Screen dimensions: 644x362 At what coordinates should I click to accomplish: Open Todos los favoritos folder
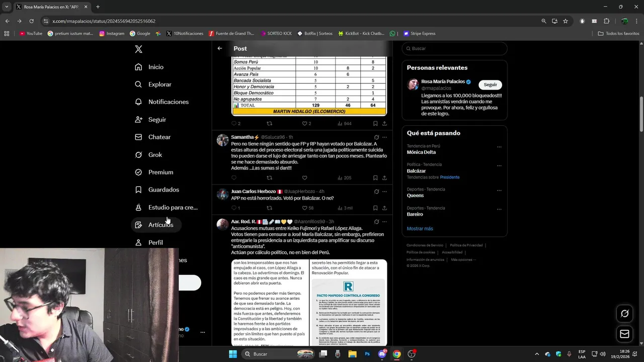[618, 34]
